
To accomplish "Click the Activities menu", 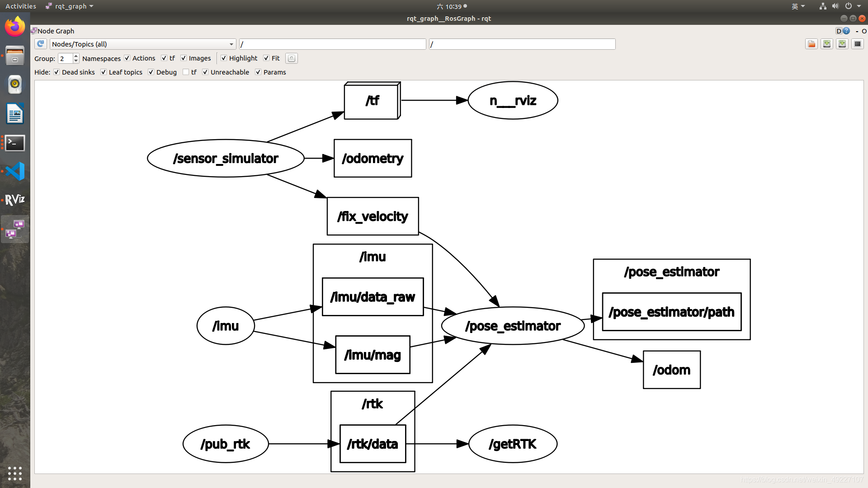I will pyautogui.click(x=20, y=6).
